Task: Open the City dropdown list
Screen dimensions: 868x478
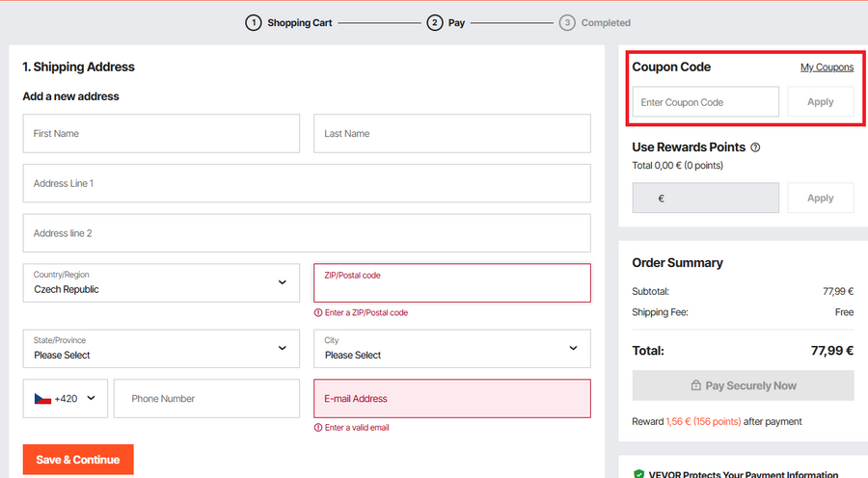Action: tap(451, 348)
